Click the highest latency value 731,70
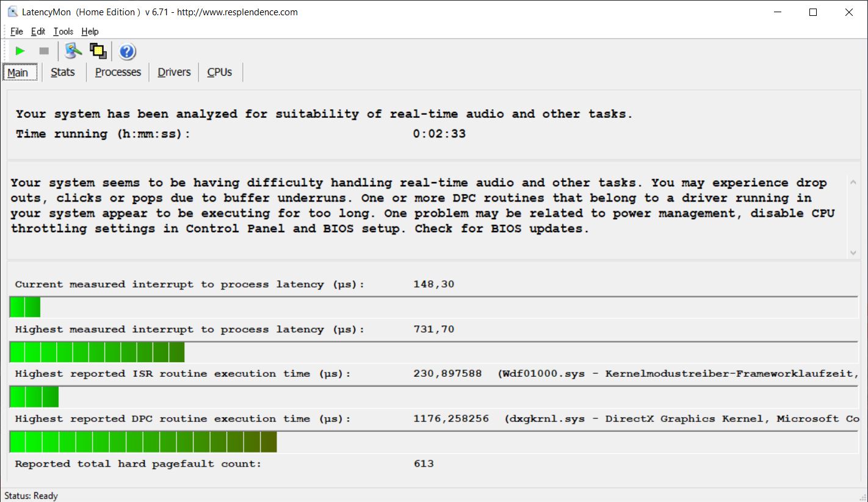 [434, 329]
